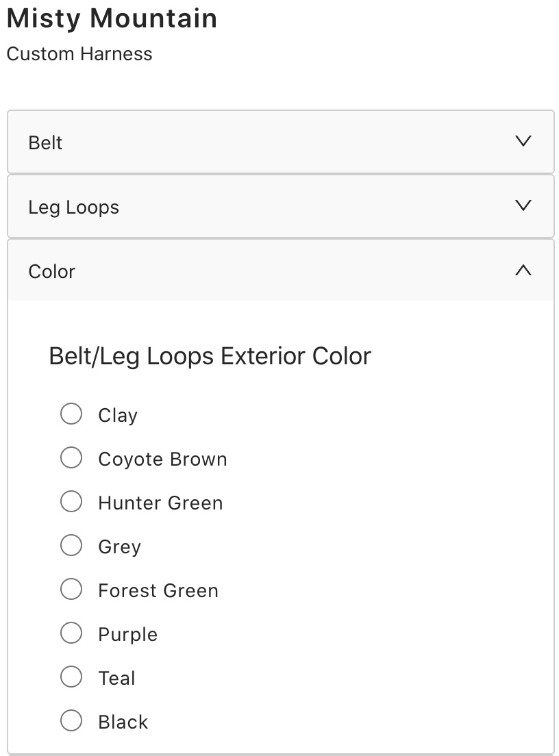This screenshot has width=559, height=756.
Task: Choose the Purple color option
Action: (x=71, y=633)
